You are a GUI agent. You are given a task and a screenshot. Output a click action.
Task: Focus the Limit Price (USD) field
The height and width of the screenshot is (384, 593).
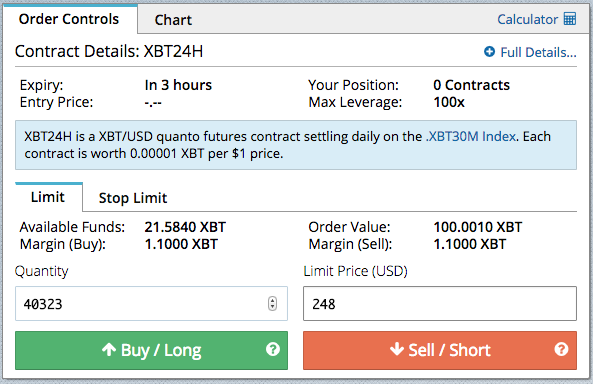pos(440,303)
